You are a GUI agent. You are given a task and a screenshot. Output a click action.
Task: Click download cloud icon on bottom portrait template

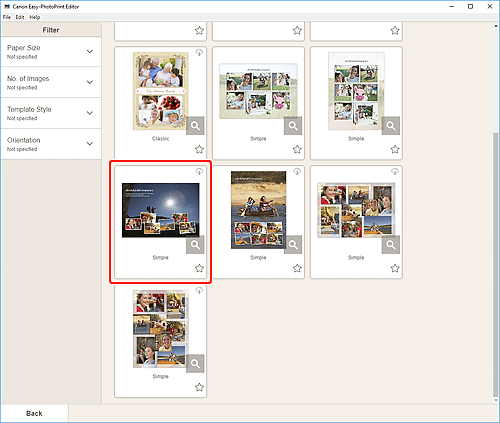click(199, 291)
